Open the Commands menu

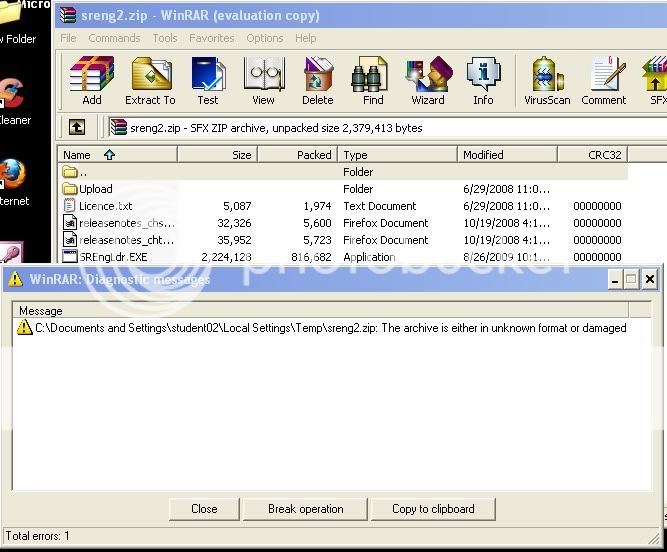pos(114,38)
